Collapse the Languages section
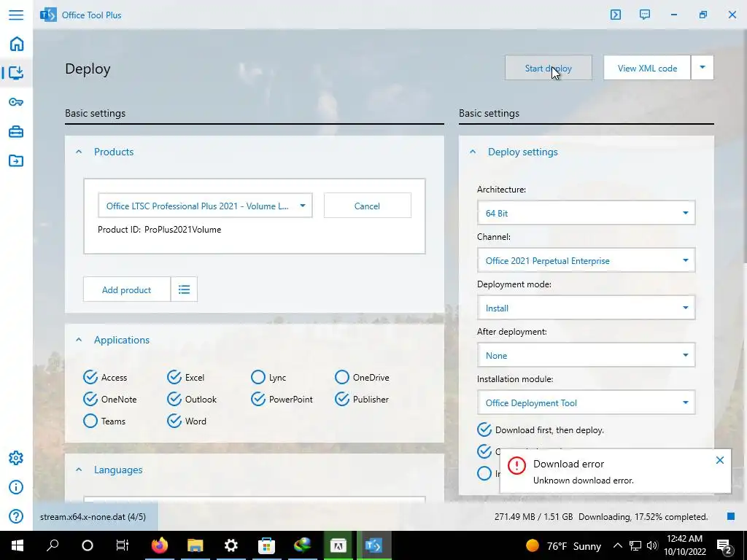This screenshot has height=560, width=747. tap(79, 470)
